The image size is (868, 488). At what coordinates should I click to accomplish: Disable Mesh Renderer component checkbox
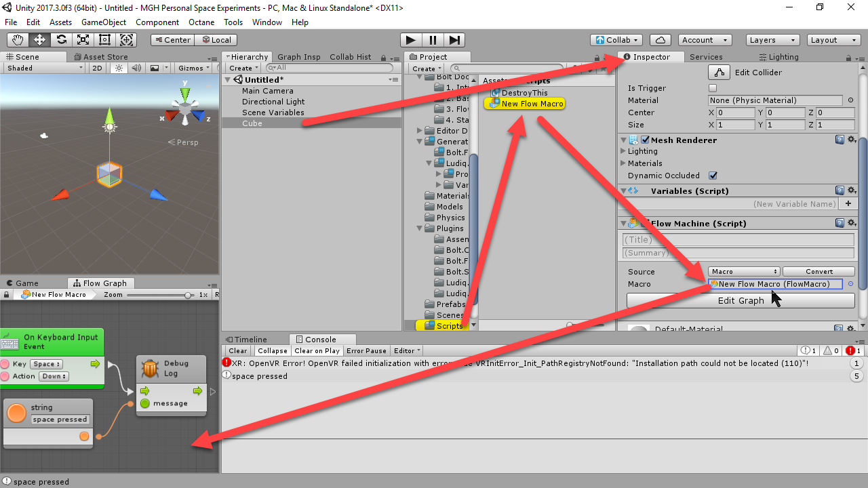[x=645, y=140]
